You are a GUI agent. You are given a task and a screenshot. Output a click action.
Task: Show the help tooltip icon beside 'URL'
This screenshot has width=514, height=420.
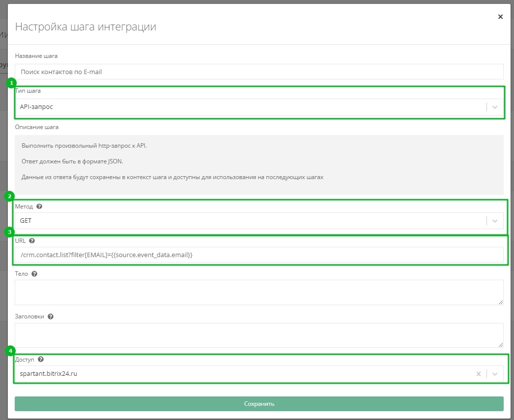(x=32, y=241)
